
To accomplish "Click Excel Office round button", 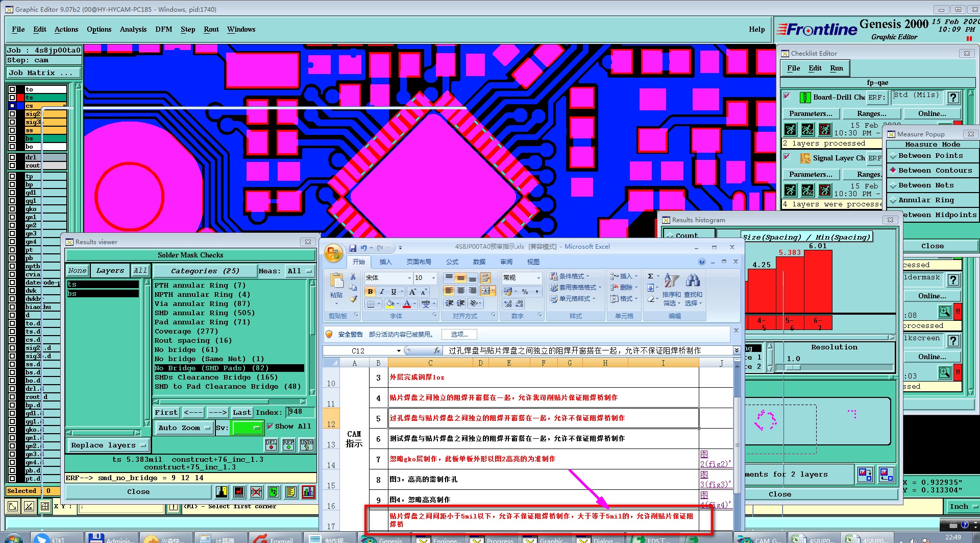I will click(x=333, y=253).
